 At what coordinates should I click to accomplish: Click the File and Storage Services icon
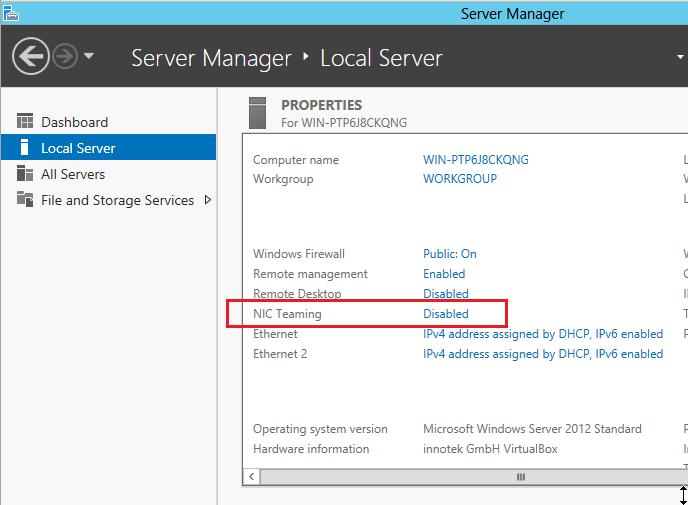point(25,200)
